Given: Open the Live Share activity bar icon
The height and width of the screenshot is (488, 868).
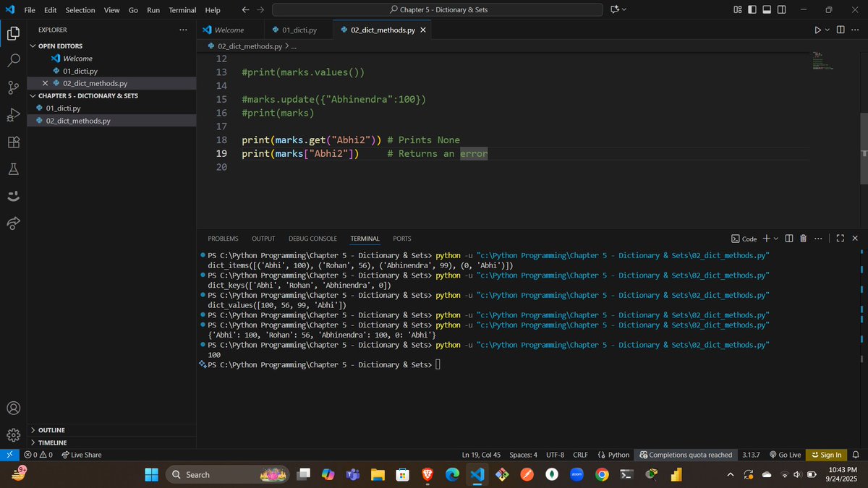Looking at the screenshot, I should (x=13, y=223).
